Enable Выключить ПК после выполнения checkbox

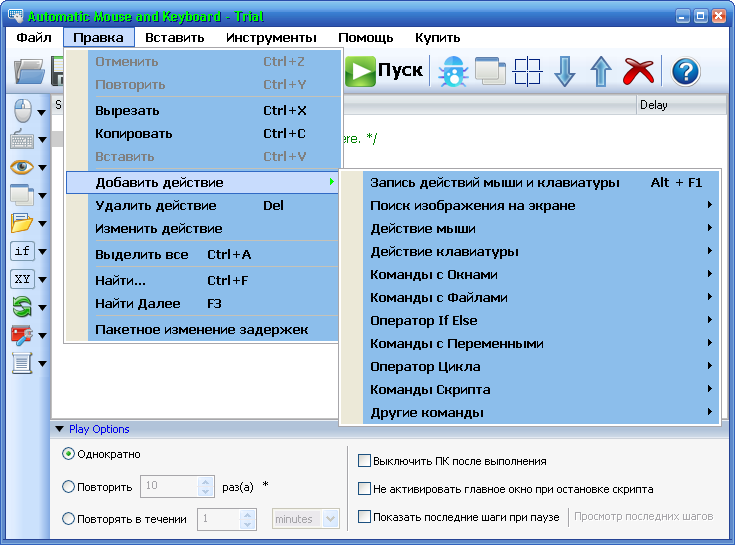pyautogui.click(x=364, y=461)
